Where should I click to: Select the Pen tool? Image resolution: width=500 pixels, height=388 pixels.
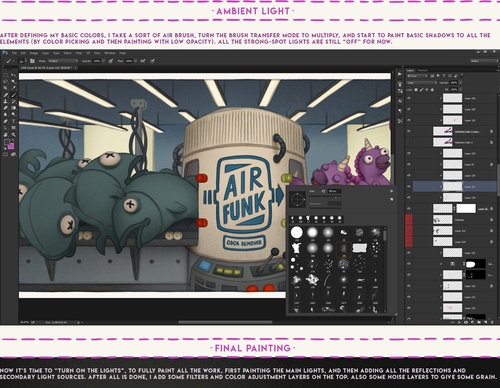tap(6, 121)
